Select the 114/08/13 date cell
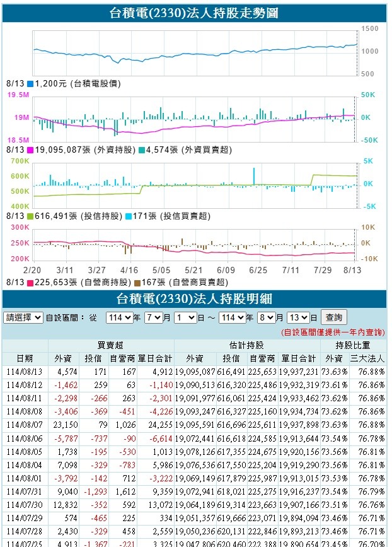 coord(25,372)
